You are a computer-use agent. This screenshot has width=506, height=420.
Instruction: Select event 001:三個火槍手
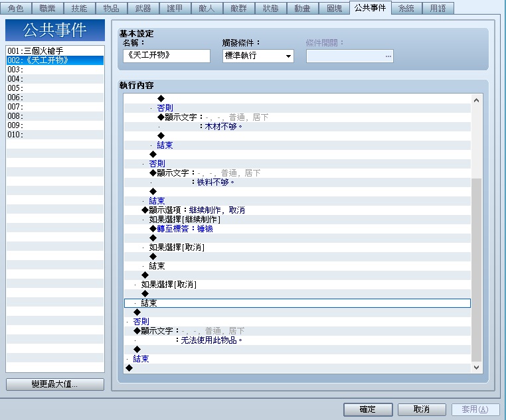pos(55,50)
